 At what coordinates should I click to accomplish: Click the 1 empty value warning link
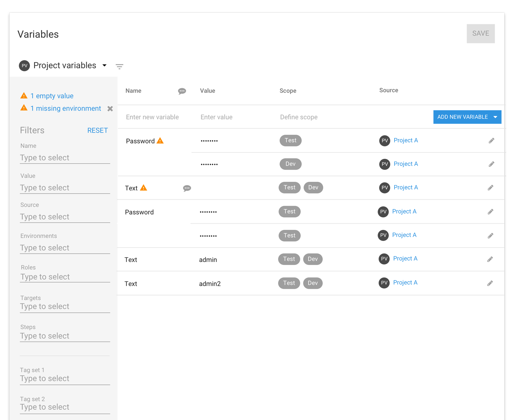tap(52, 96)
